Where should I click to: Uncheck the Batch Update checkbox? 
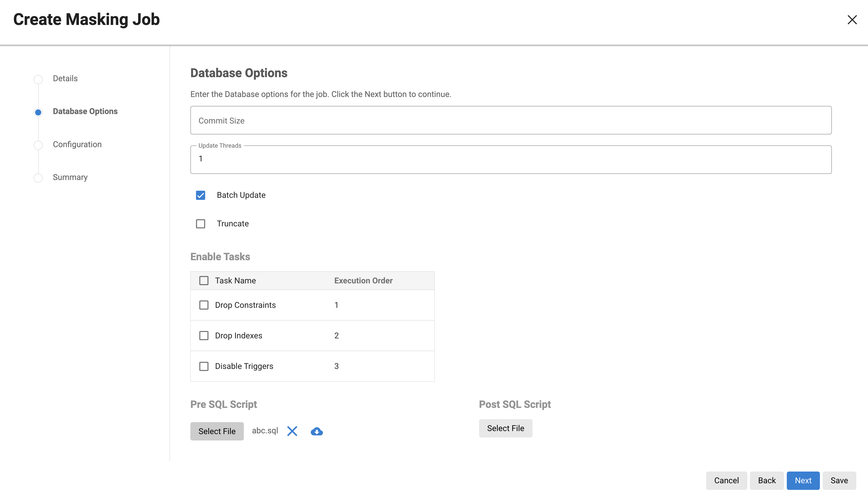point(201,195)
